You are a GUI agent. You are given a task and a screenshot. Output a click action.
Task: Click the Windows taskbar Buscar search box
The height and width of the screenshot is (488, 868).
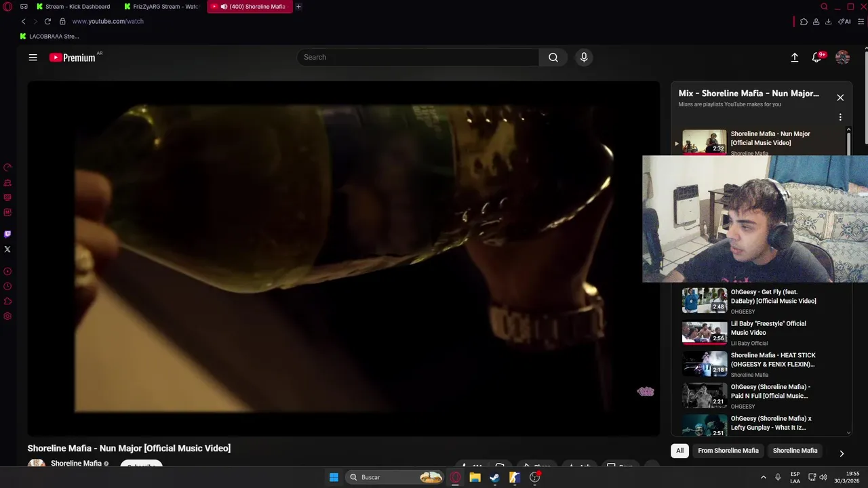click(x=395, y=477)
